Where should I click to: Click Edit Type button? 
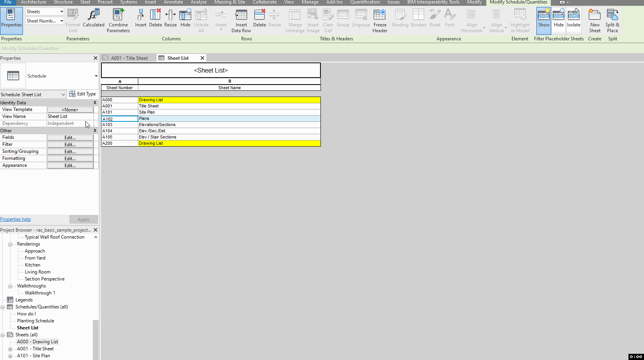[82, 94]
